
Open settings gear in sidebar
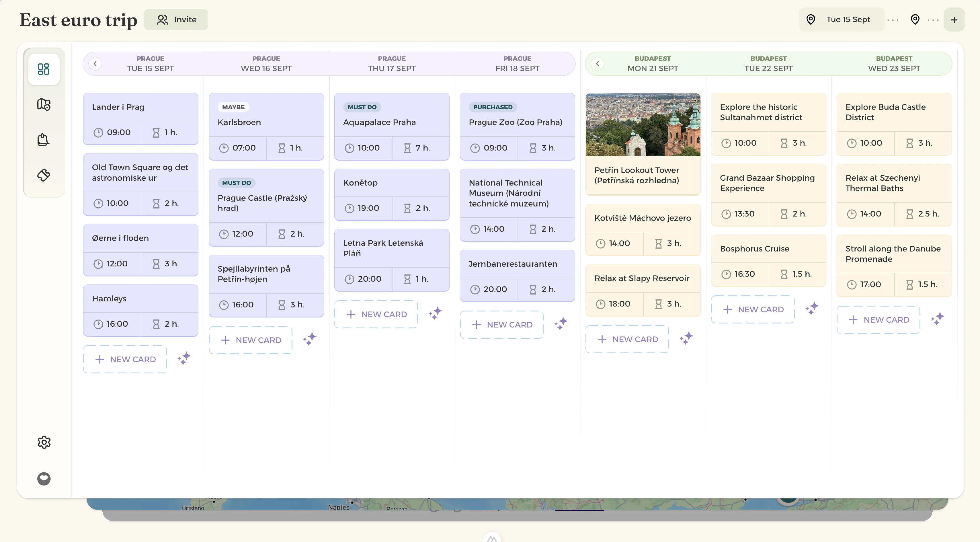tap(44, 442)
